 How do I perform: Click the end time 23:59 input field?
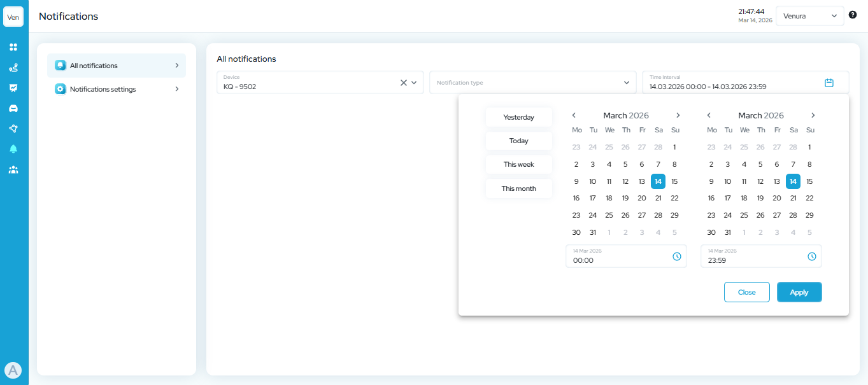point(751,260)
